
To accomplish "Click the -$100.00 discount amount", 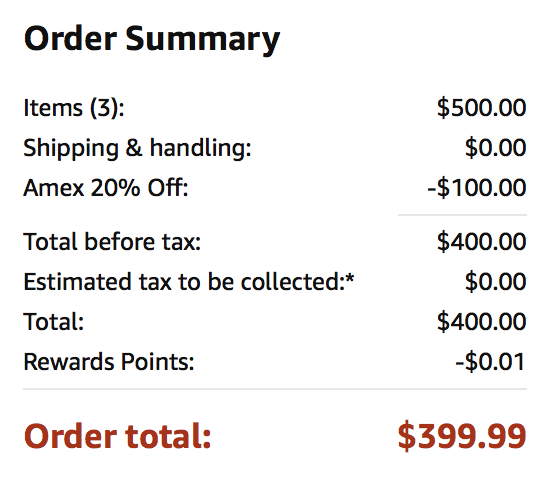I will (x=477, y=188).
